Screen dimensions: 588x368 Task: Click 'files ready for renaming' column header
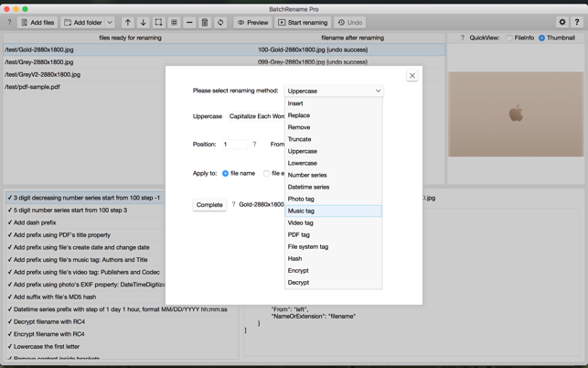tap(130, 38)
